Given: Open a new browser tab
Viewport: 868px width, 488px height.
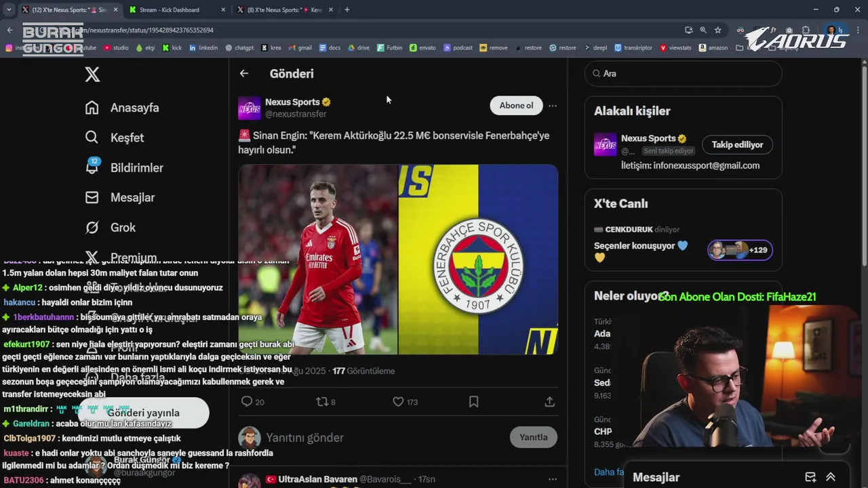Looking at the screenshot, I should 347,9.
